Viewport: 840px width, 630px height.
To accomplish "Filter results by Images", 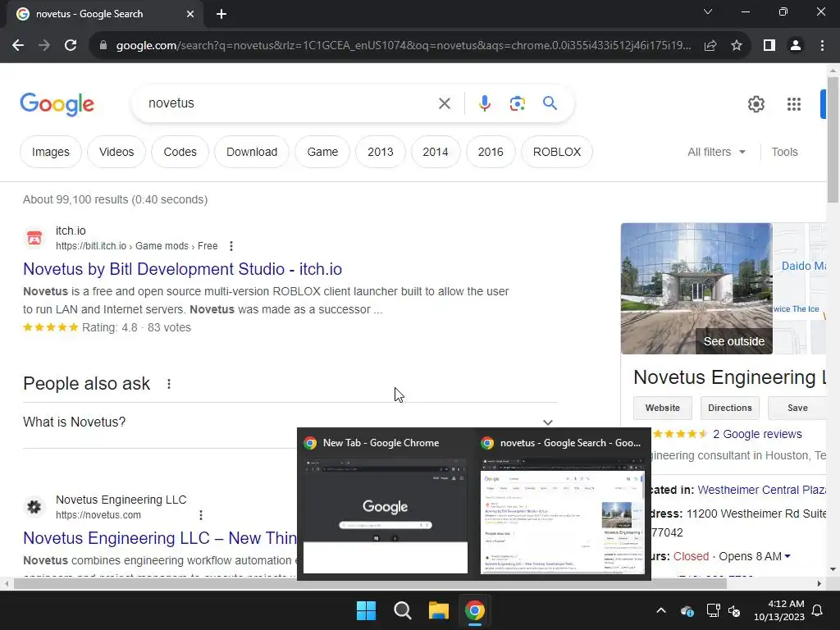I will click(x=50, y=152).
